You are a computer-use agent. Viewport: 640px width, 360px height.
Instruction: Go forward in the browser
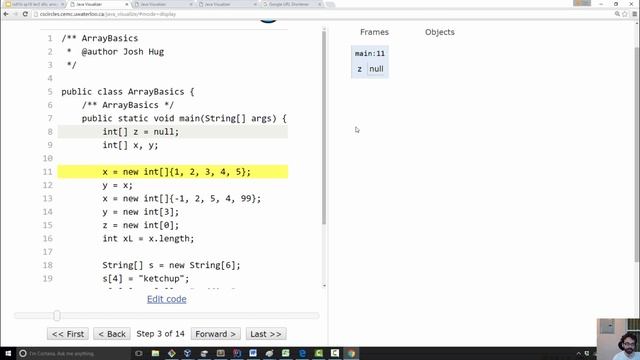16,14
